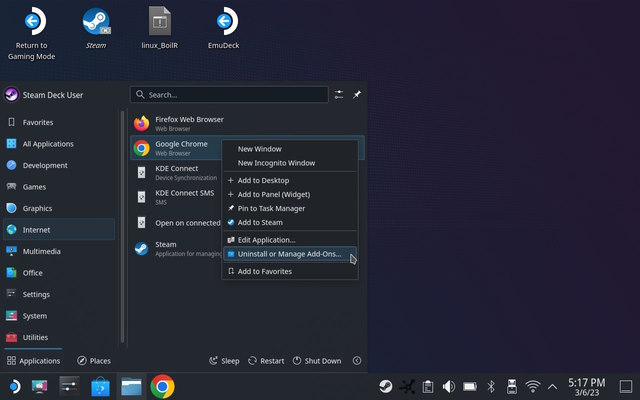Select the Multimedia category
This screenshot has width=640, height=400.
click(x=59, y=251)
